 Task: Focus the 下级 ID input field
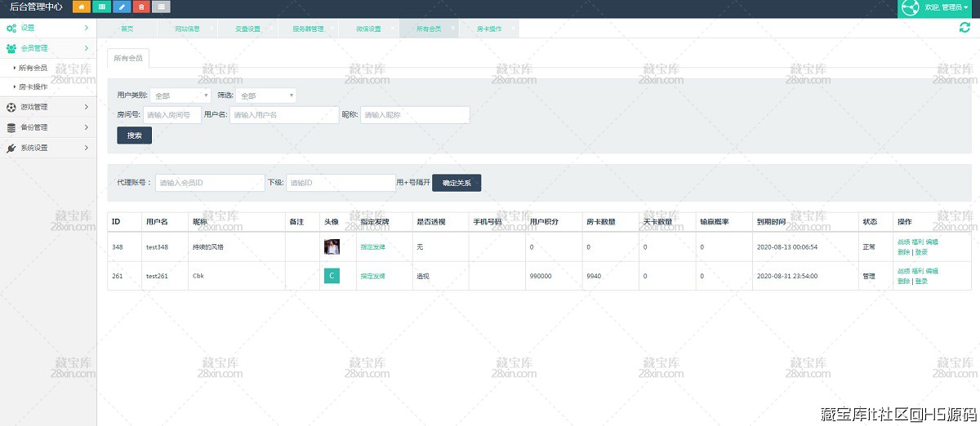[341, 183]
